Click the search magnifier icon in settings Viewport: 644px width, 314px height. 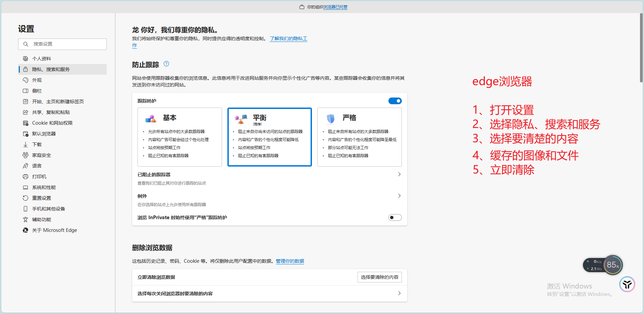26,44
